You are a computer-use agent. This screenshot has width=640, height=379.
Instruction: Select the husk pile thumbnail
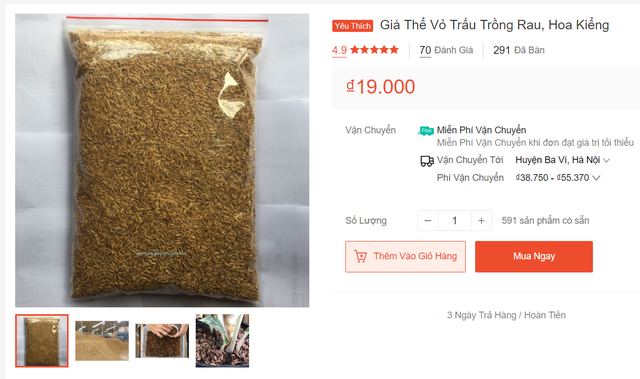click(x=102, y=341)
